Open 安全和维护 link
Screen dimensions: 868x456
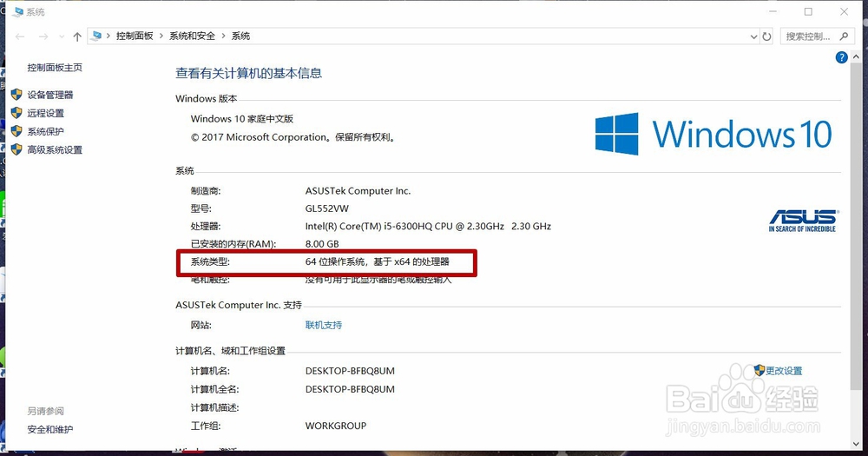point(50,429)
